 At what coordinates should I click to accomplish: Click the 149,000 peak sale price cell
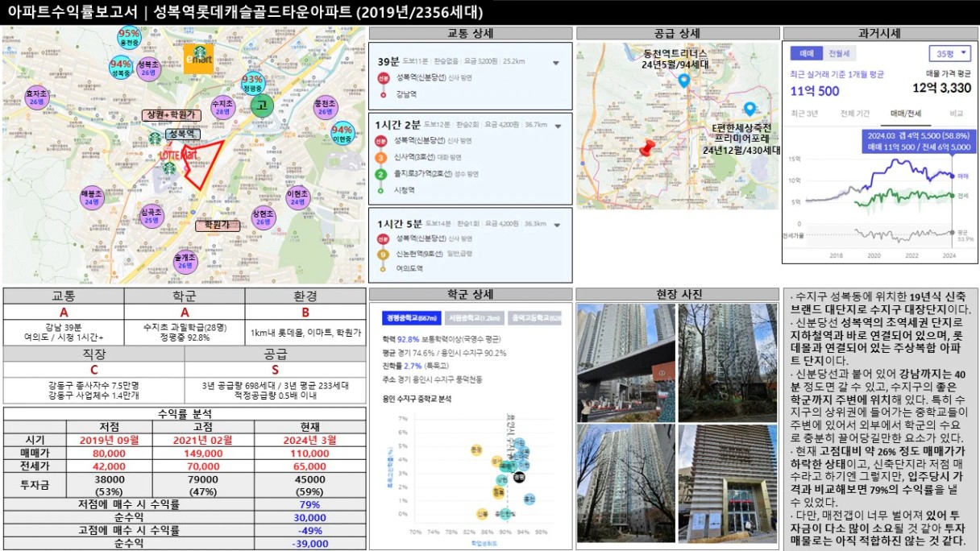pos(207,453)
